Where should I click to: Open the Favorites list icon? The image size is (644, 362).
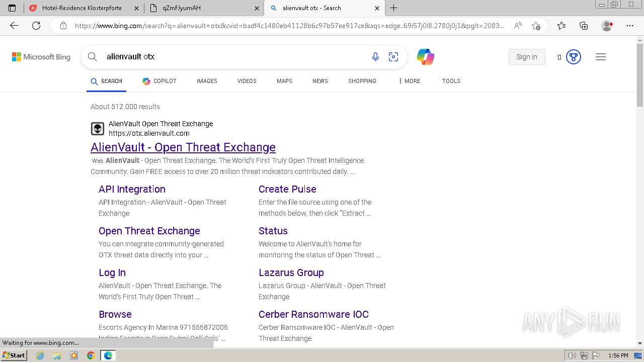(x=561, y=26)
